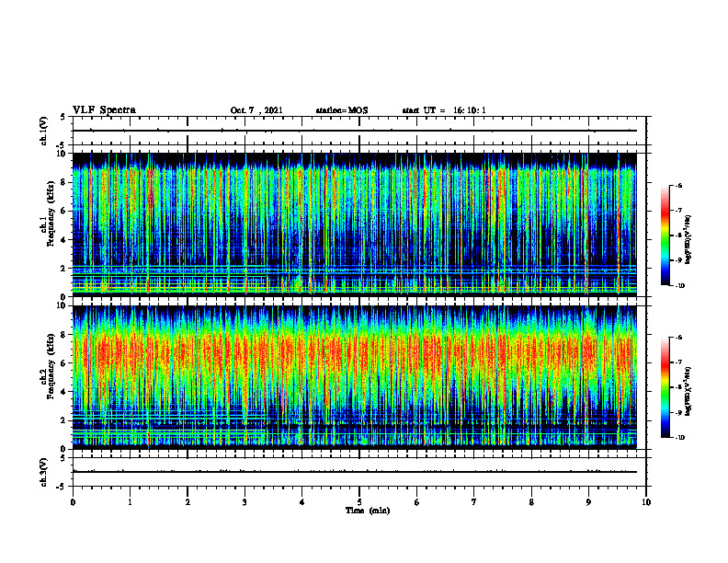Screen dimensions: 728x563
Task: Click the "-7" tick of ch.1 color bar
Action: pyautogui.click(x=678, y=211)
